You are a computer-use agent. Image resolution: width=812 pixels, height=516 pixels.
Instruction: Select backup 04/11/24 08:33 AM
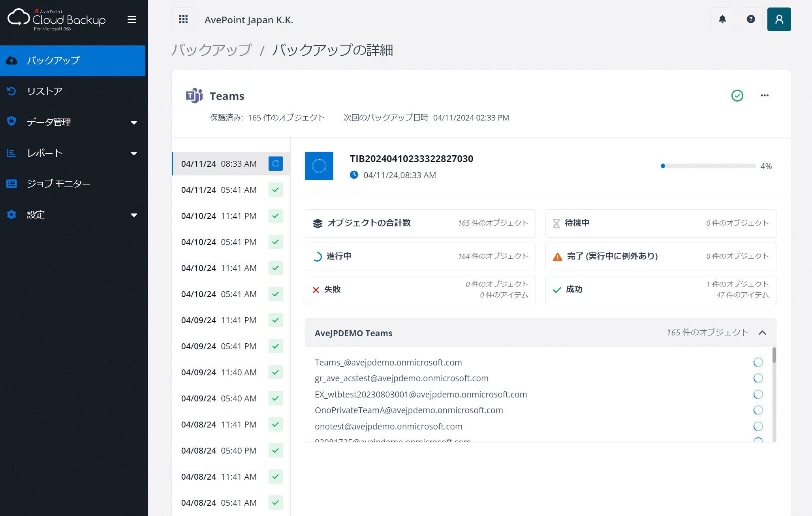(231, 164)
